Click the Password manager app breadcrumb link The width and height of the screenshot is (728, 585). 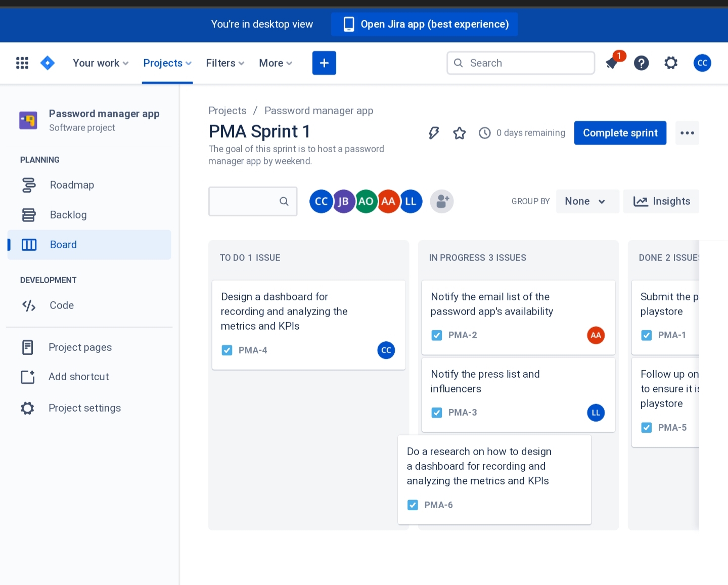pyautogui.click(x=319, y=111)
